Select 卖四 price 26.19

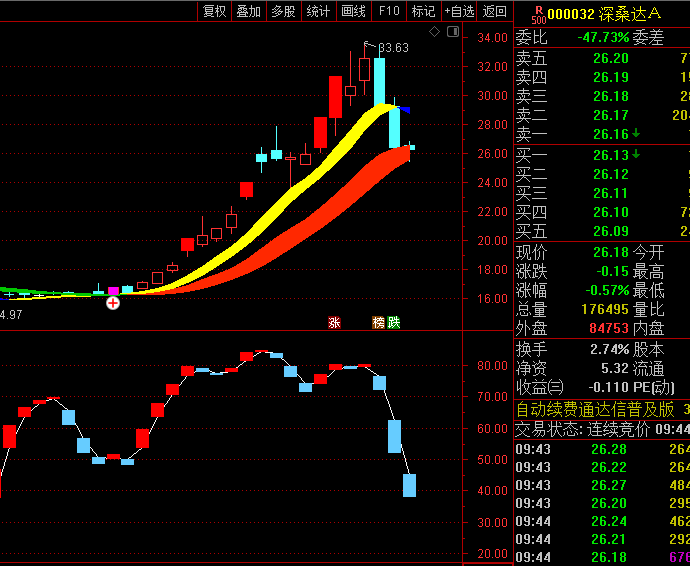611,77
